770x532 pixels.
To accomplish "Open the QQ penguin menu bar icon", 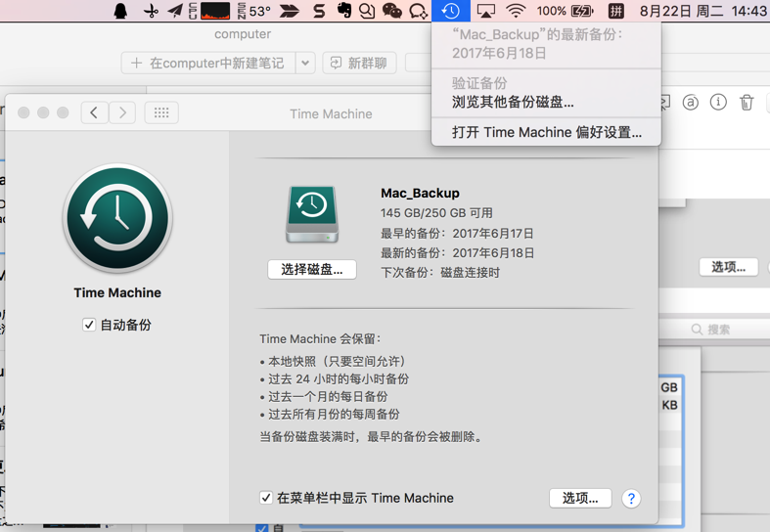I will pyautogui.click(x=120, y=11).
